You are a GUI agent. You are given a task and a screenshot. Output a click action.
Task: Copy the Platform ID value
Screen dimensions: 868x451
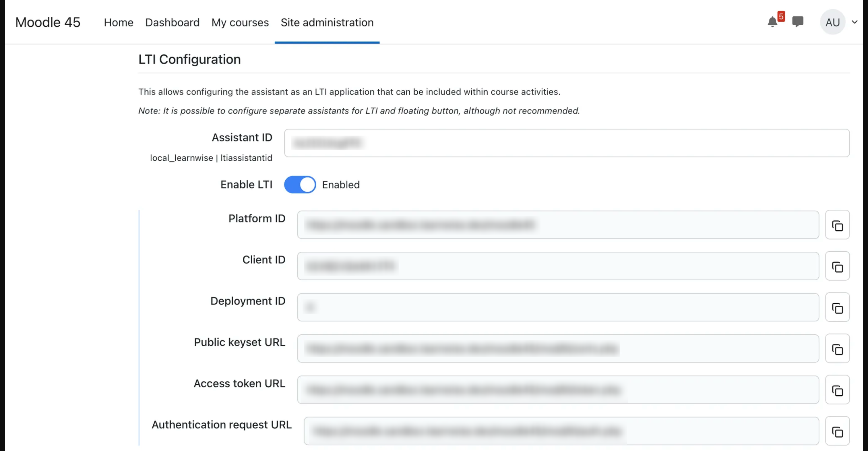(x=837, y=225)
